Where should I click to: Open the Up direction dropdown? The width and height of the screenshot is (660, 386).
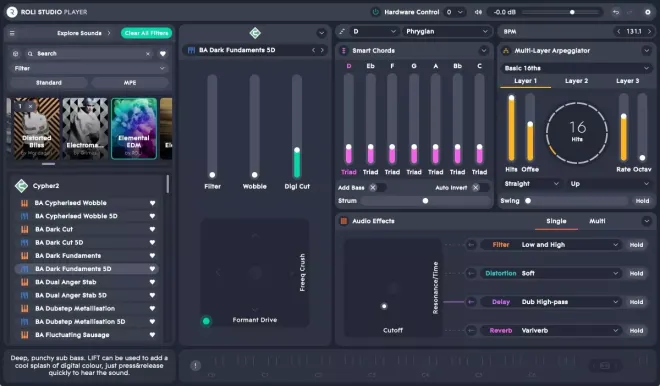pyautogui.click(x=609, y=184)
